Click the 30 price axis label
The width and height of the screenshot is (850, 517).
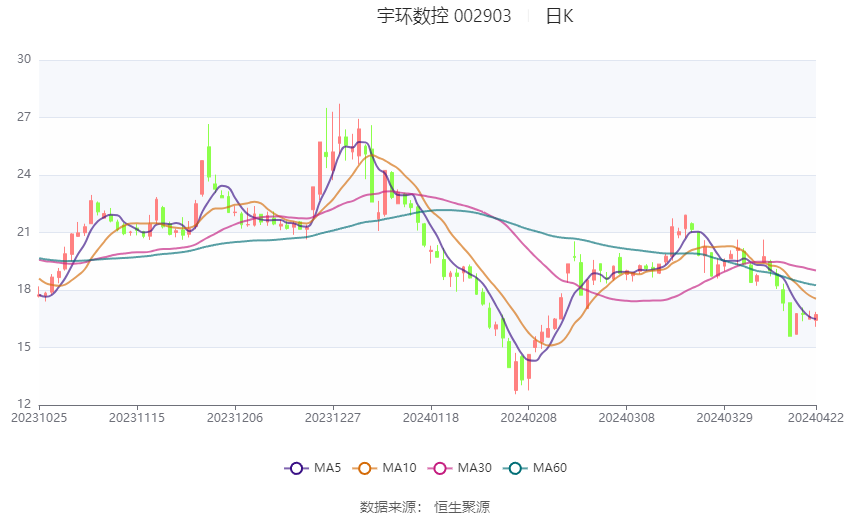24,59
